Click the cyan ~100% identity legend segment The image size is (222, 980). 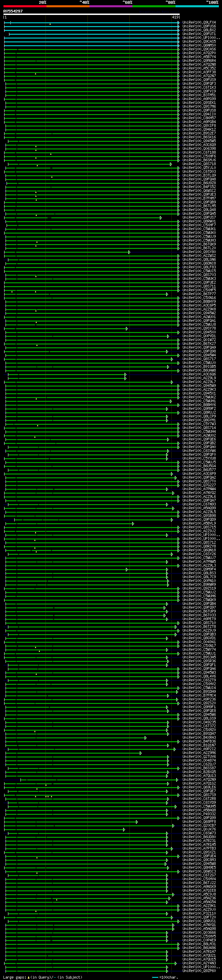(197, 6)
